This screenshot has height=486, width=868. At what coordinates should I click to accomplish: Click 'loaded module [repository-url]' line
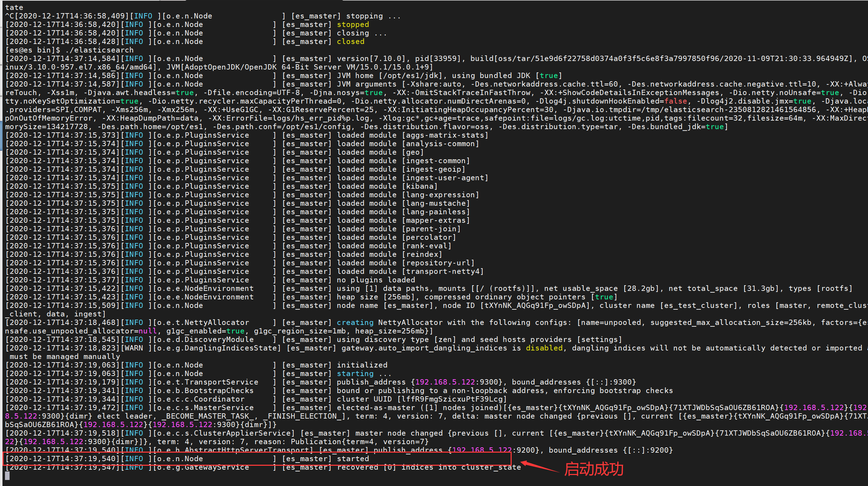tap(406, 263)
